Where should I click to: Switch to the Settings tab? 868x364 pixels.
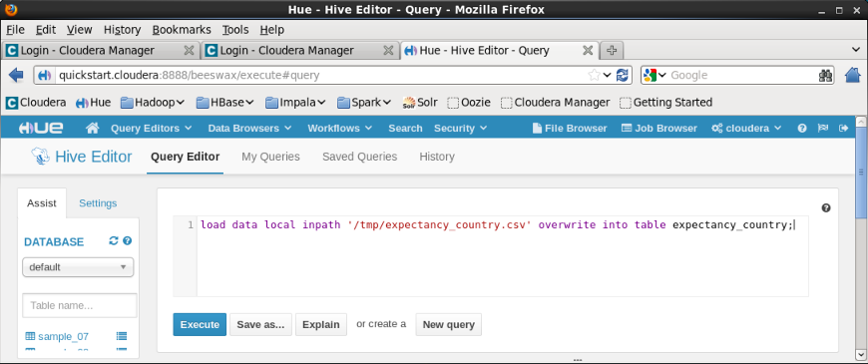pos(98,203)
